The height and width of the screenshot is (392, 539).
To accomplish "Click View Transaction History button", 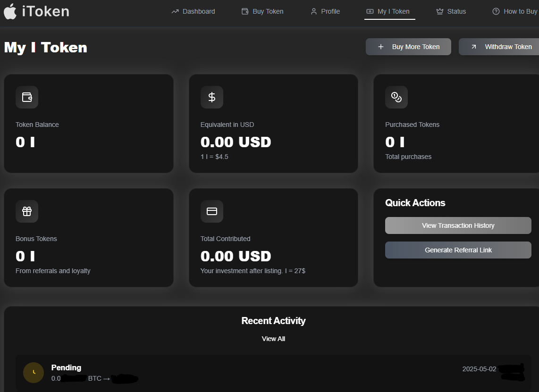I will [458, 225].
